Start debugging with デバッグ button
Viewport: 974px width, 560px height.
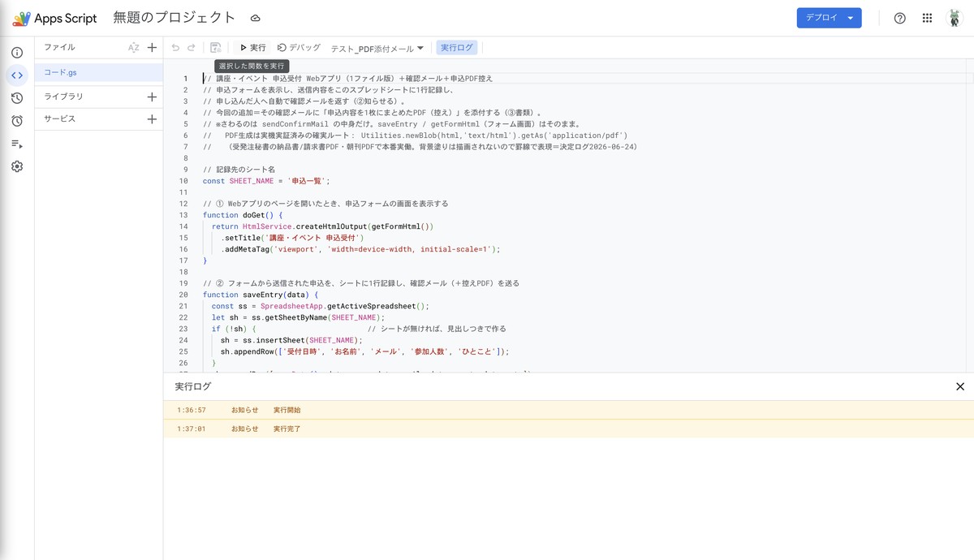(x=299, y=48)
